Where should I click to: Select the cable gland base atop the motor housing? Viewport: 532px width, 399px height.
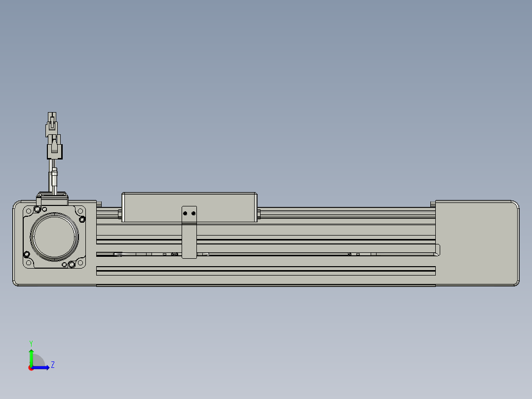52,199
